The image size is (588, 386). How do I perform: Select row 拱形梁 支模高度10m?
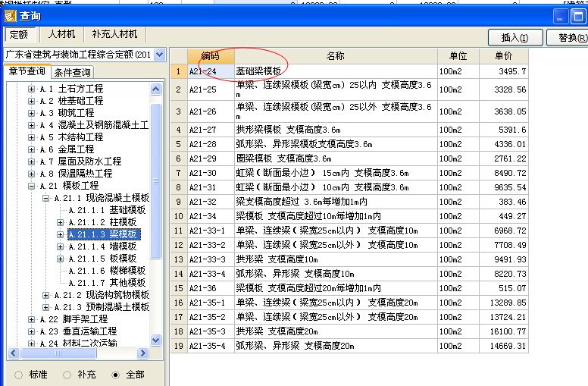[349, 259]
